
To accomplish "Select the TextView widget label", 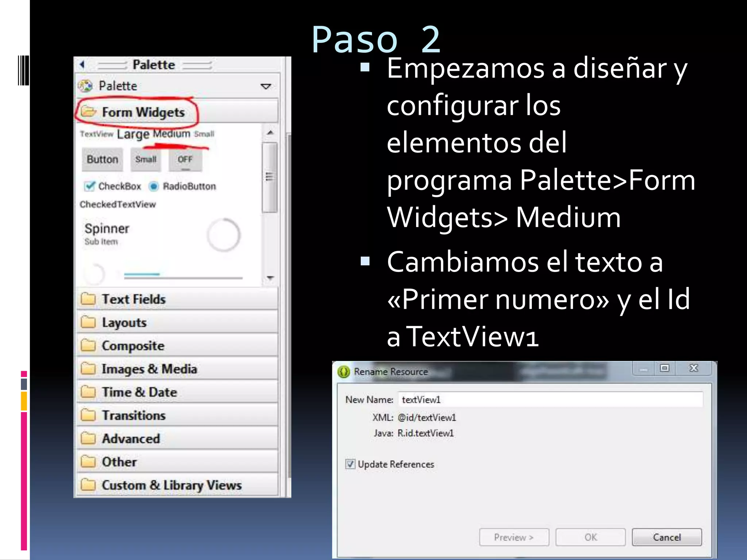I will [x=97, y=134].
